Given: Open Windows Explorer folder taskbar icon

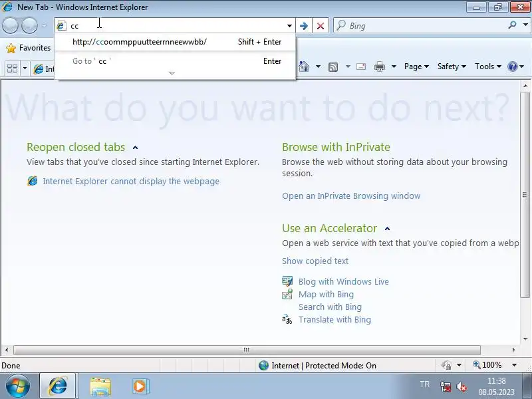Looking at the screenshot, I should point(100,386).
